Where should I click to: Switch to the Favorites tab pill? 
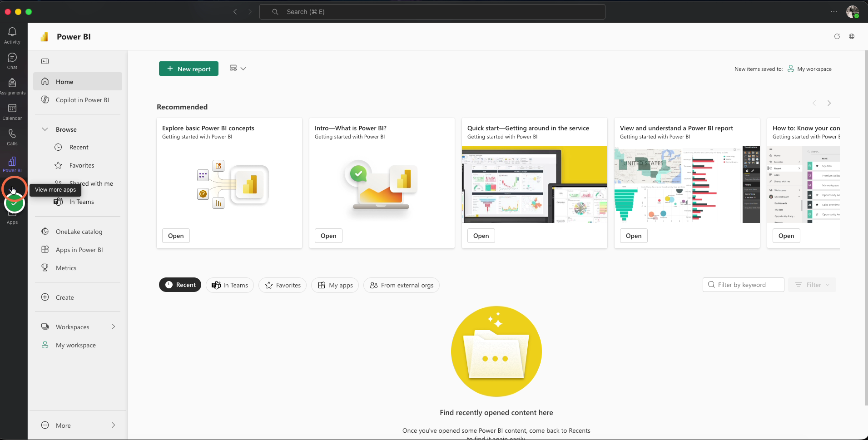coord(283,285)
